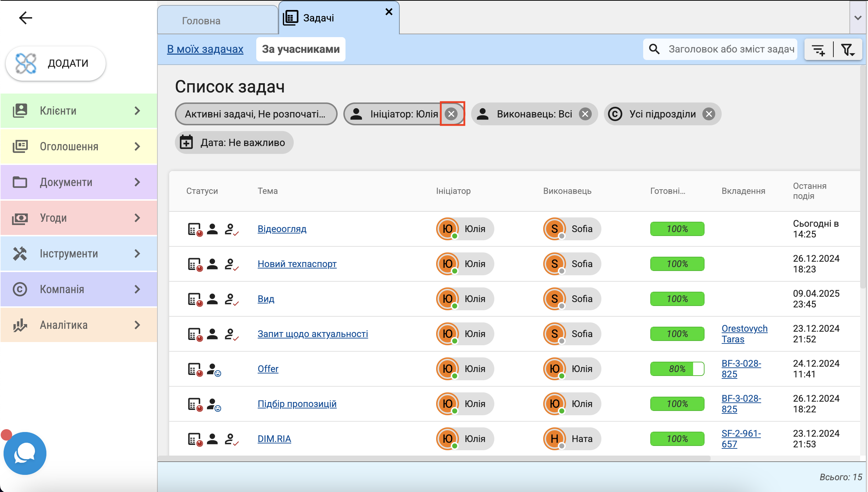The height and width of the screenshot is (492, 868).
Task: Click the person-smiley icon in Offer row
Action: (214, 370)
